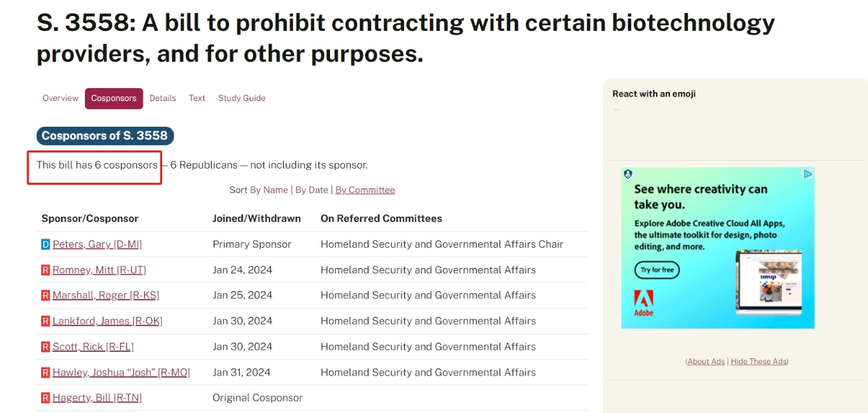Click the 'Hide These Ads' link
The image size is (868, 413).
(x=759, y=362)
